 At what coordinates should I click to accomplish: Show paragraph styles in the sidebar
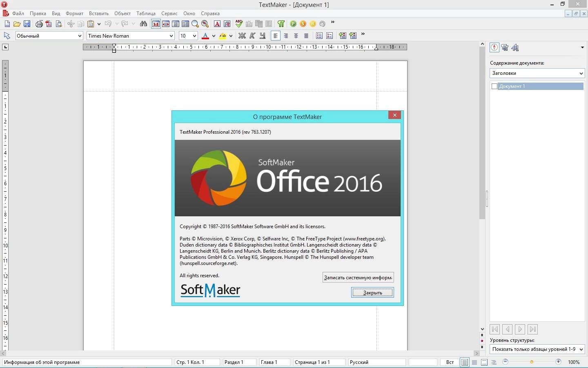[x=505, y=47]
